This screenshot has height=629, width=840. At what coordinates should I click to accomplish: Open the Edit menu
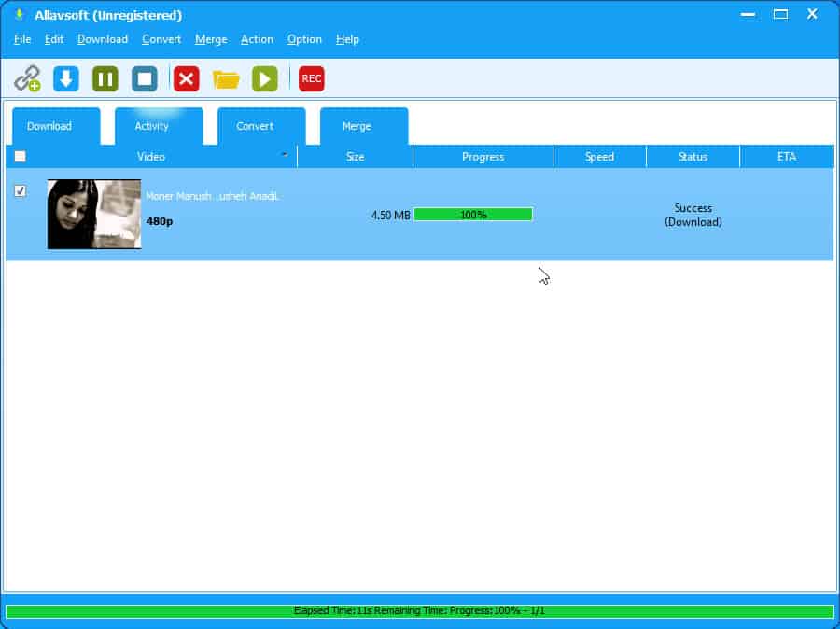point(54,39)
